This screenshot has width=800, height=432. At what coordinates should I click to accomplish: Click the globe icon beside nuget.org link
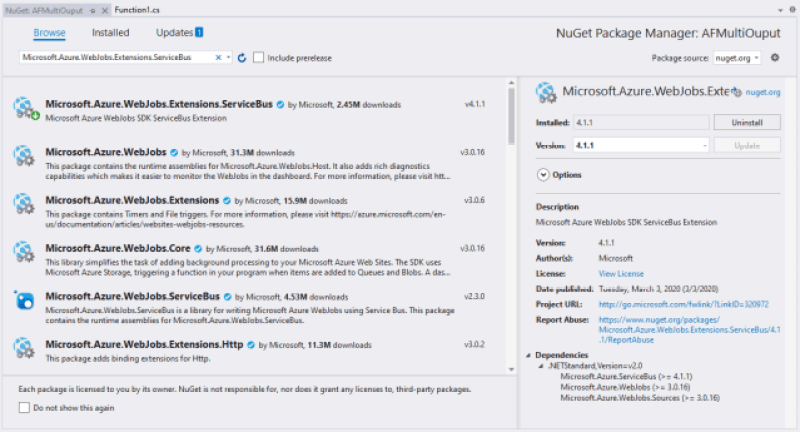[736, 92]
